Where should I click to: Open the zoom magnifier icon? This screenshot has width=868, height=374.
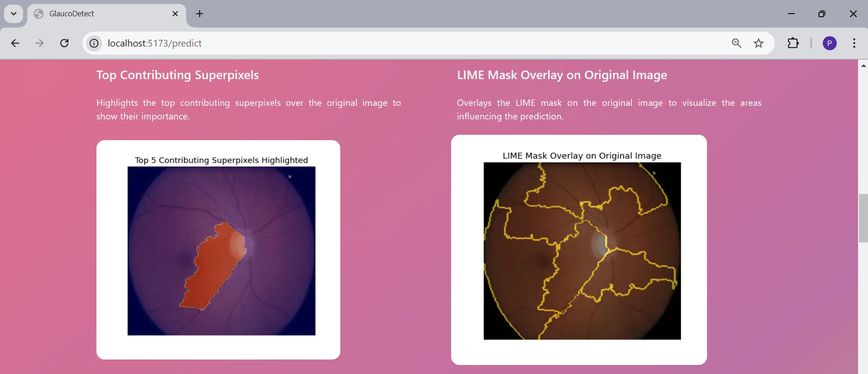pos(736,43)
